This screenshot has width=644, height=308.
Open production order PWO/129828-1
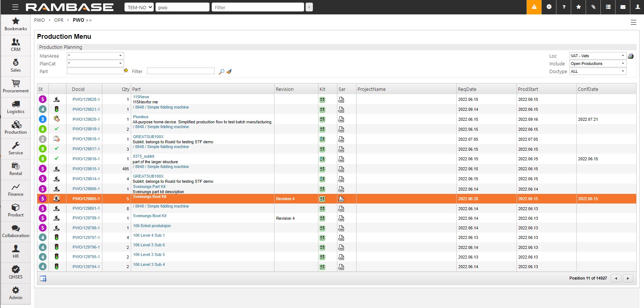tap(86, 99)
